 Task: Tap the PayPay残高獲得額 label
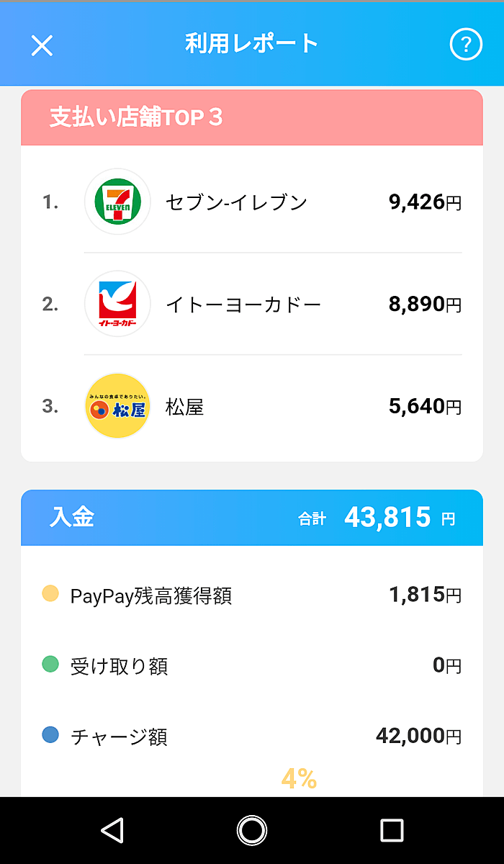tap(151, 596)
